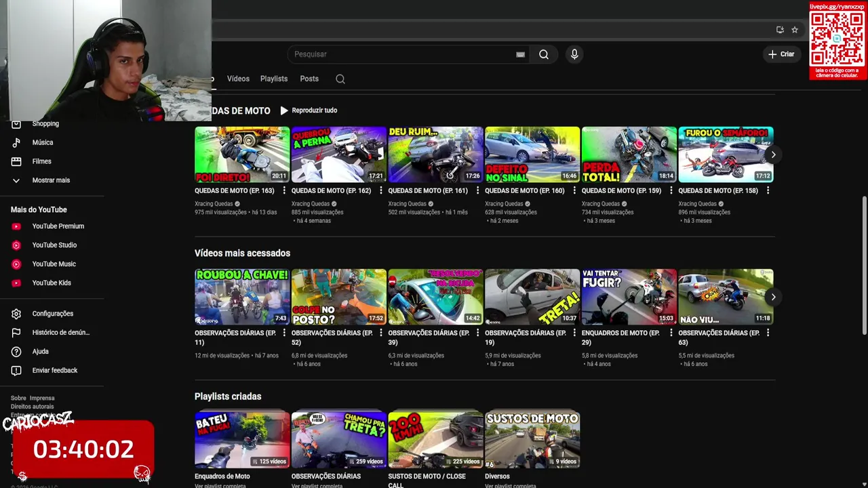Open the on-screen keyboard icon in search box

click(520, 55)
